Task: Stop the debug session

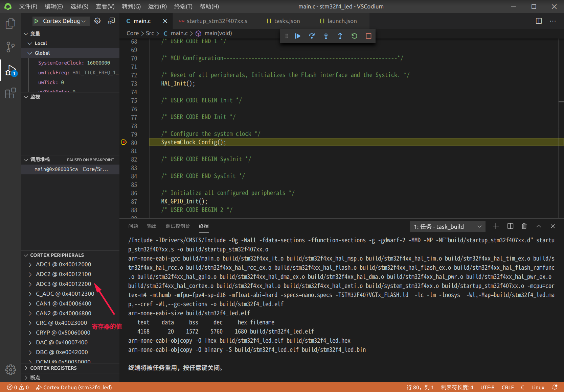Action: point(368,36)
